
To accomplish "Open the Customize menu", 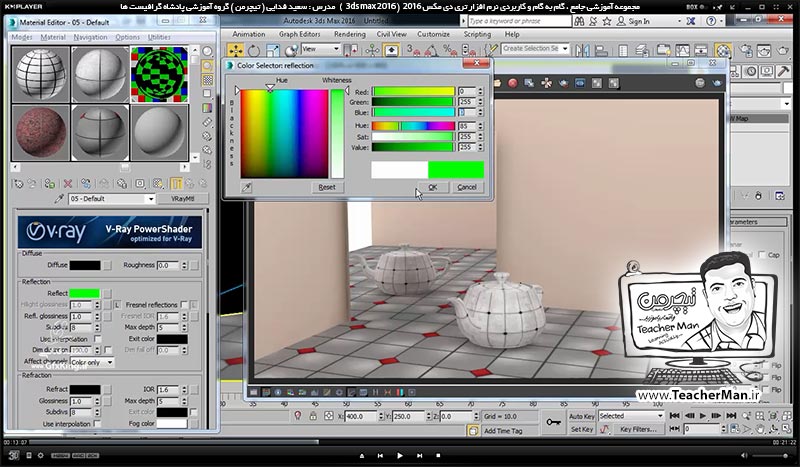I will (433, 34).
